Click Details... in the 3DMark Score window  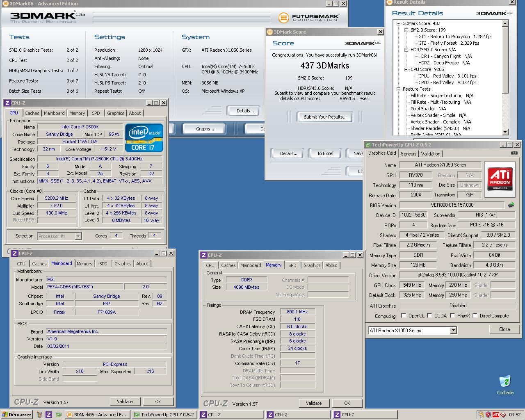[288, 153]
